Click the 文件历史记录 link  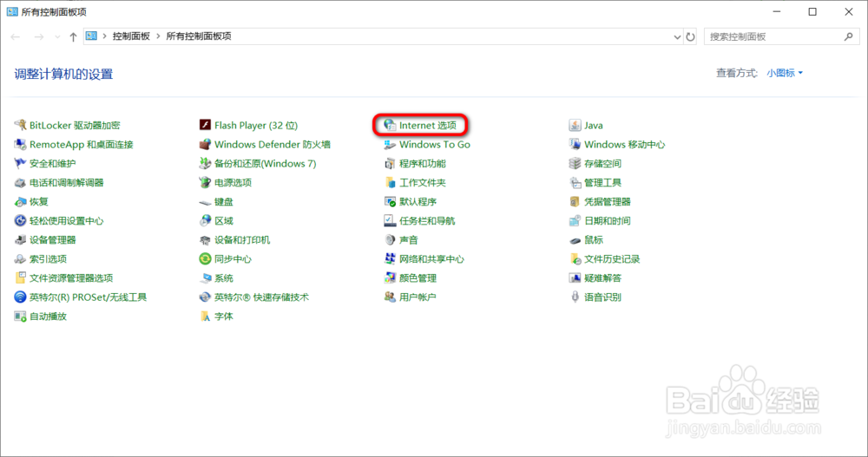click(x=612, y=259)
